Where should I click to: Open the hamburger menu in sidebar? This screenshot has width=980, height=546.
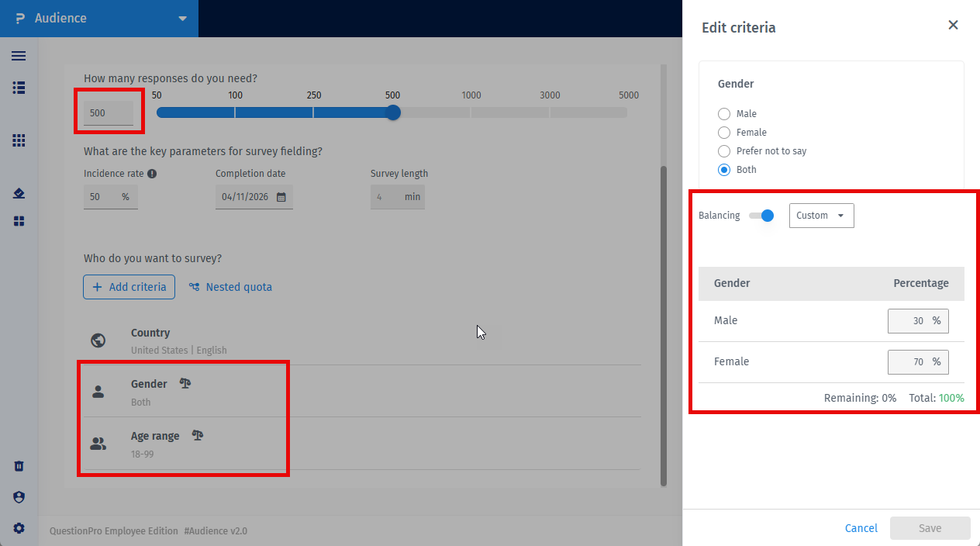[19, 56]
